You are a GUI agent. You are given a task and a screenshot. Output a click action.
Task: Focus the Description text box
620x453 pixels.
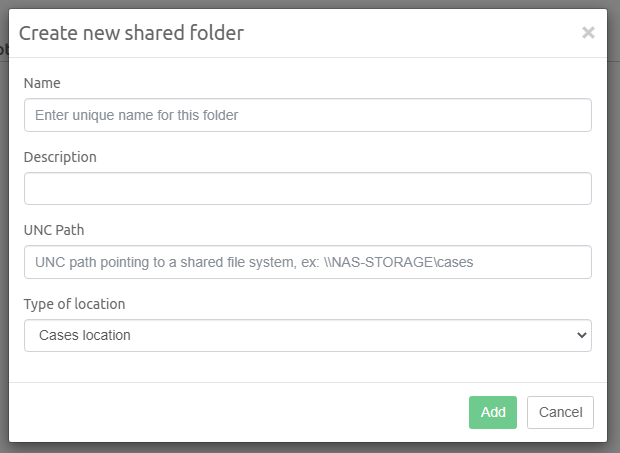point(307,189)
